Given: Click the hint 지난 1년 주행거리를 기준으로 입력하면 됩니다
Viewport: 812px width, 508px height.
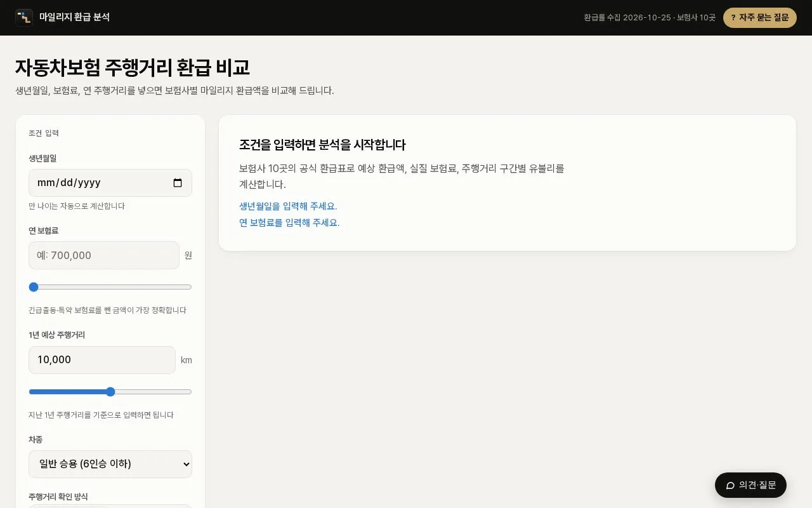Looking at the screenshot, I should [101, 415].
